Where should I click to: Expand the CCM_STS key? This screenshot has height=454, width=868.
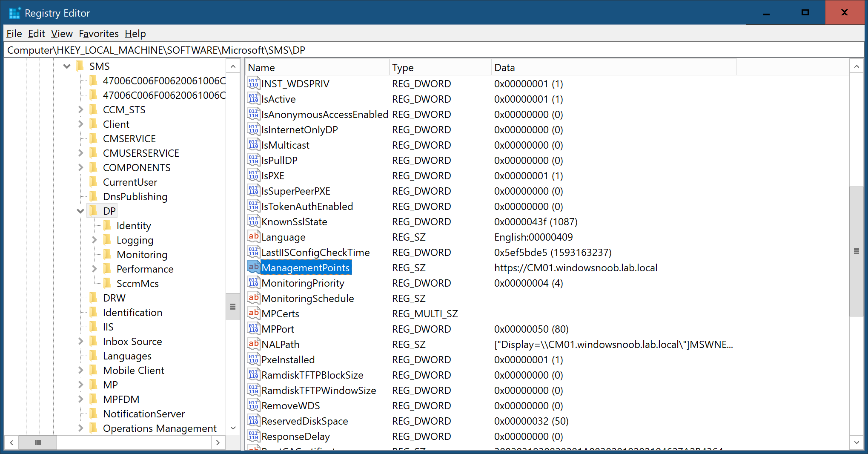point(80,110)
